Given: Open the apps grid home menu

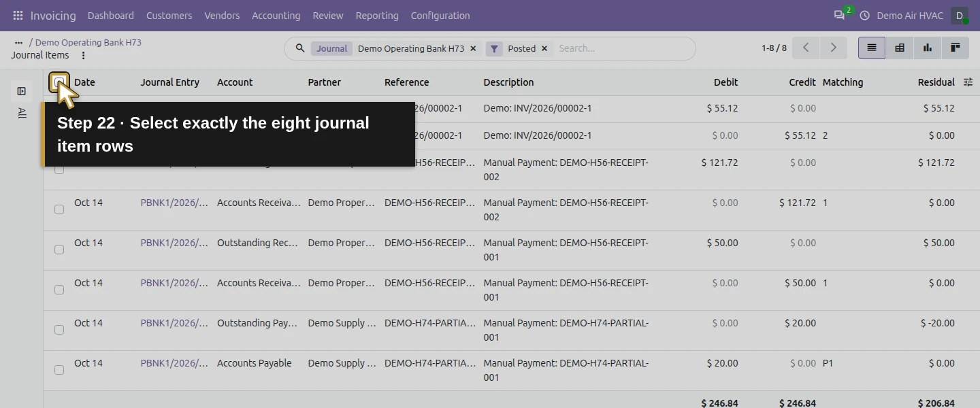Looking at the screenshot, I should [x=18, y=15].
